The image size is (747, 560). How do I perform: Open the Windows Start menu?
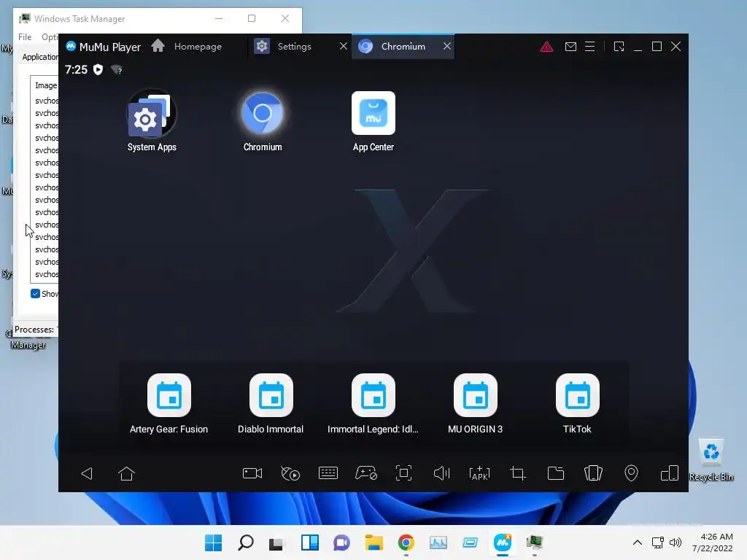214,542
